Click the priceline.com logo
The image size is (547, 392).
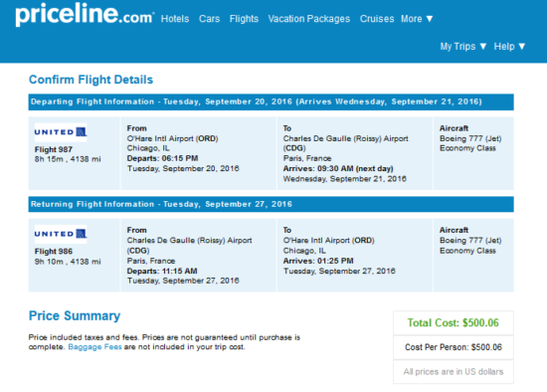[x=85, y=15]
